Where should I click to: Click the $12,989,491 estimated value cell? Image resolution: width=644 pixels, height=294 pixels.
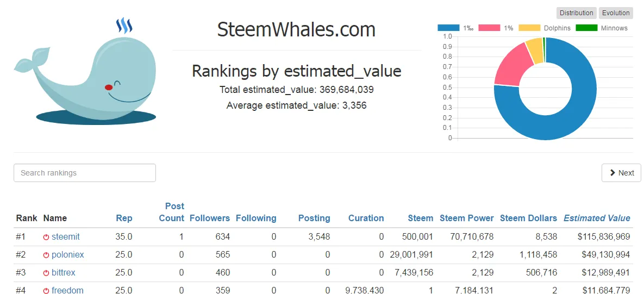606,273
